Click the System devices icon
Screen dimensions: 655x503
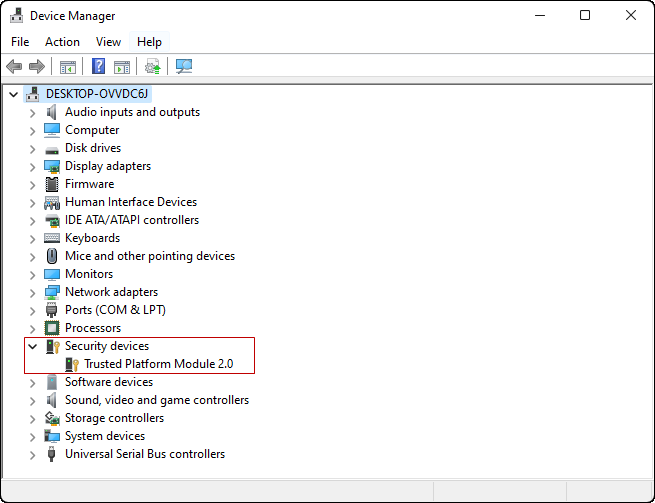pyautogui.click(x=52, y=436)
